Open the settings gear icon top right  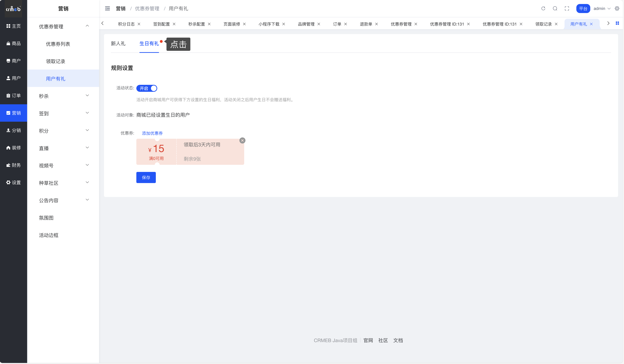[617, 8]
